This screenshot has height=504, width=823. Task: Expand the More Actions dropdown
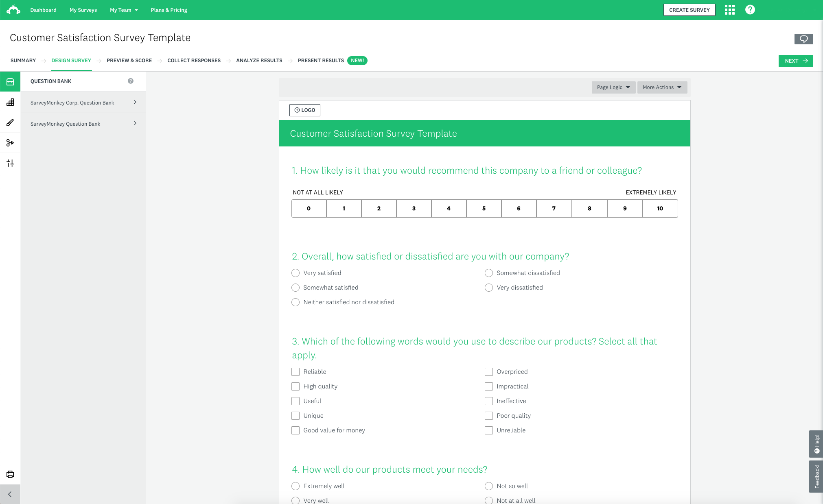click(661, 87)
